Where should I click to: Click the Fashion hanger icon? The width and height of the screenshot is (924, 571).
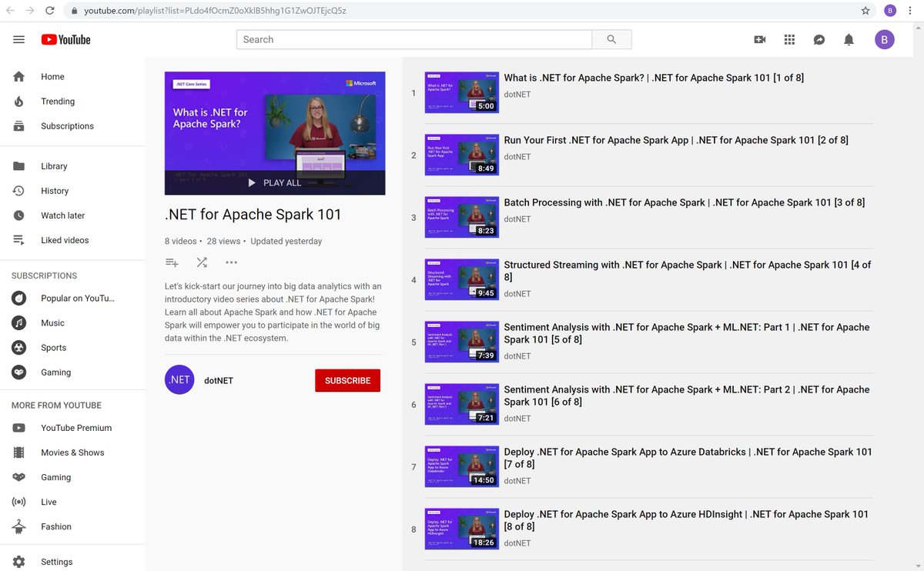(x=19, y=526)
